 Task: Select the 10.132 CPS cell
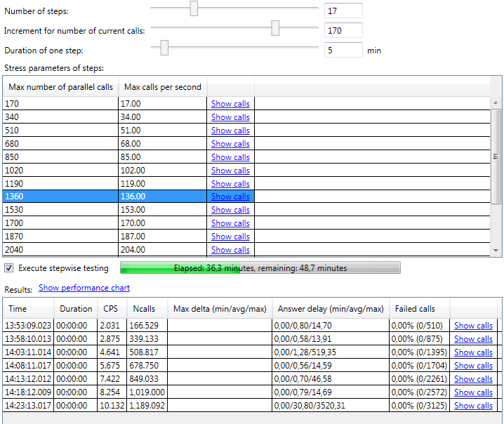pyautogui.click(x=112, y=406)
